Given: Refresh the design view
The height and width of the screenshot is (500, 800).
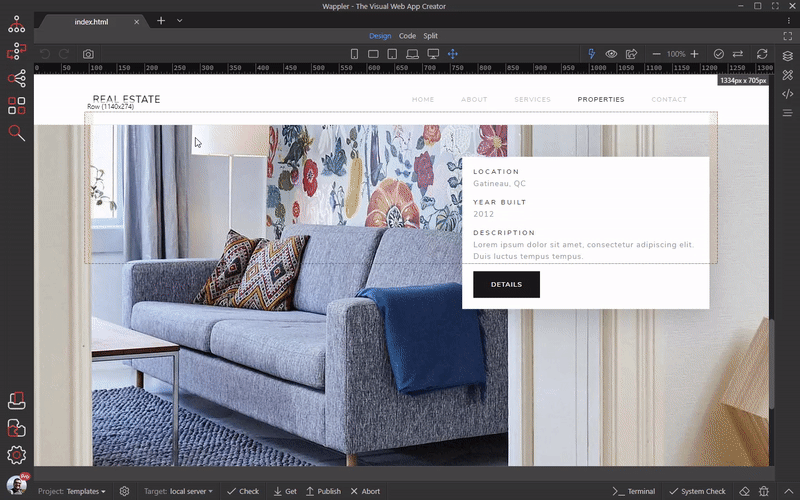Looking at the screenshot, I should coord(762,54).
